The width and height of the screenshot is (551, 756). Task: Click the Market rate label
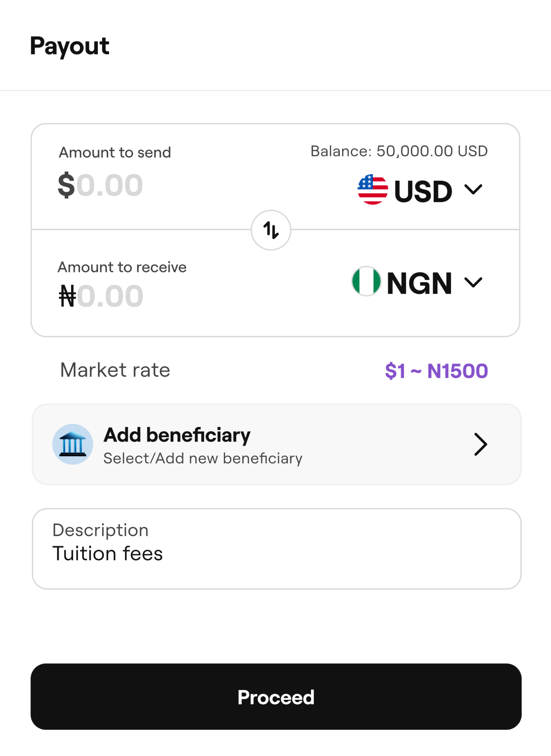pos(115,370)
